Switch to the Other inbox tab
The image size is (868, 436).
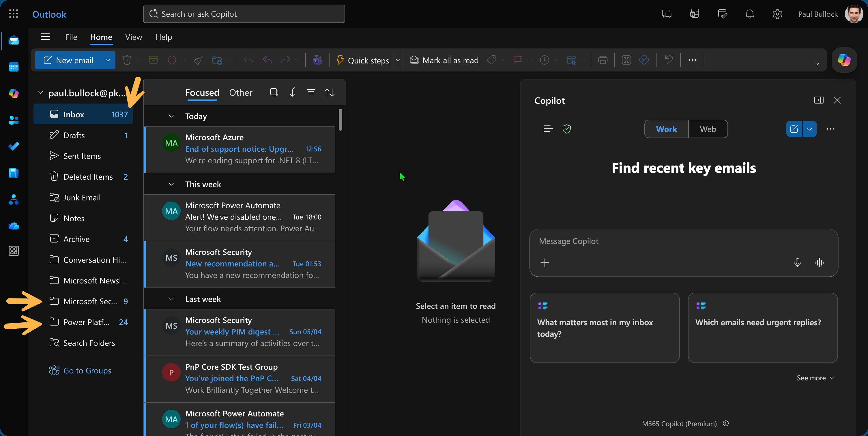tap(241, 93)
